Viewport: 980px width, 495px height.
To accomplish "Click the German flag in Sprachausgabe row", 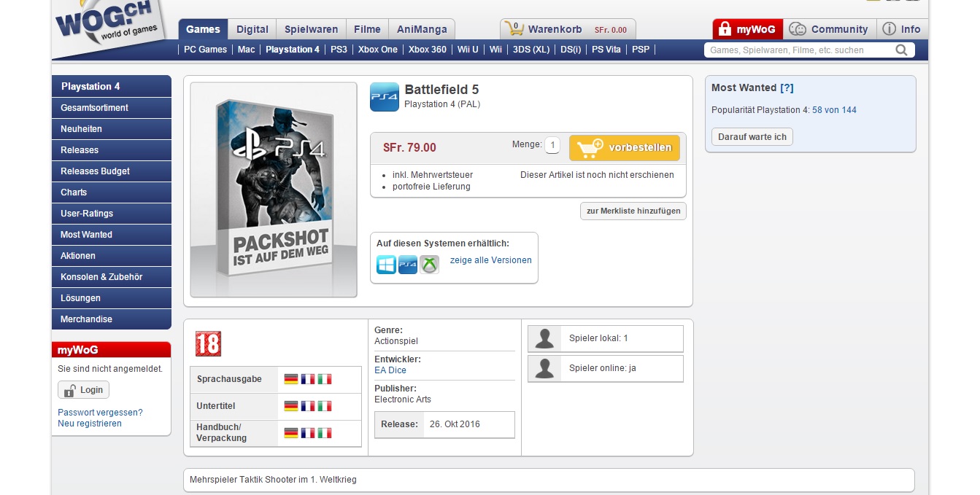I will point(291,379).
